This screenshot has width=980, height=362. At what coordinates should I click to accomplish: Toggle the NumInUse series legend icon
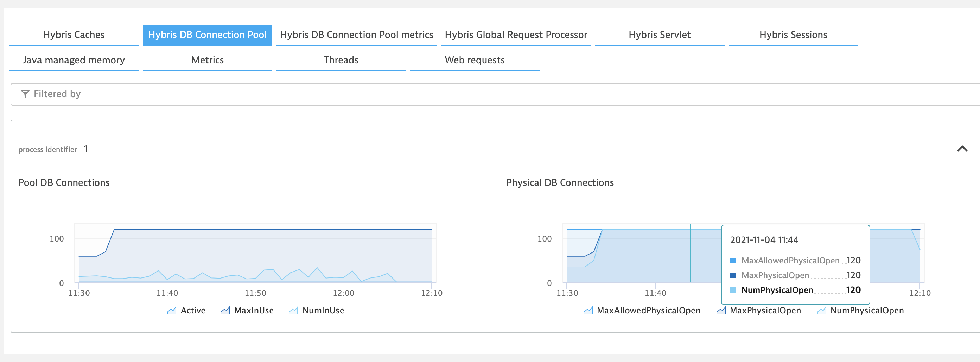pyautogui.click(x=293, y=311)
